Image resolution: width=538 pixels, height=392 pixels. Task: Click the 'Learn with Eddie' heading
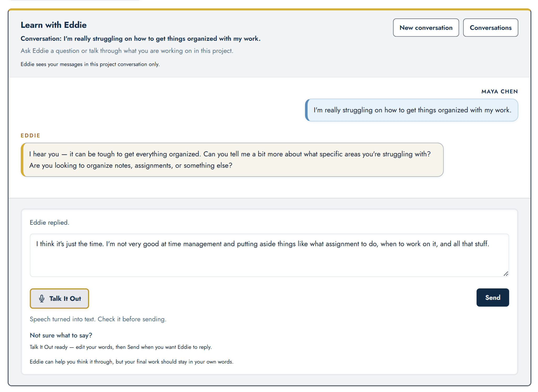[54, 25]
